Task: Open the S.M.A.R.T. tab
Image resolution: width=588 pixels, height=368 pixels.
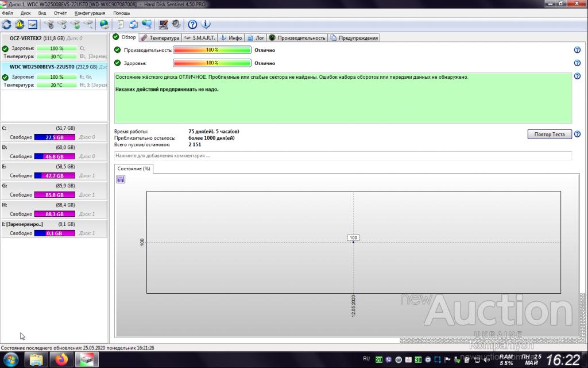Action: [200, 37]
